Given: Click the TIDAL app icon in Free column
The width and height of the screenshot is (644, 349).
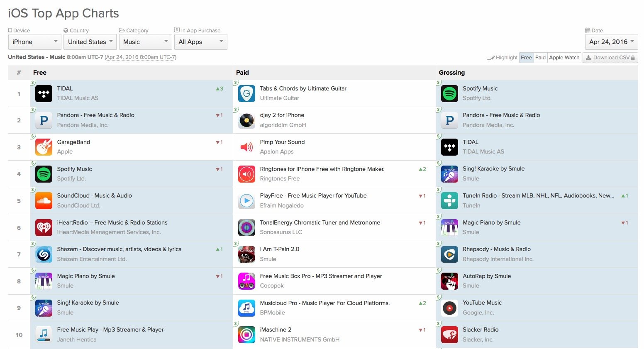Looking at the screenshot, I should [44, 93].
